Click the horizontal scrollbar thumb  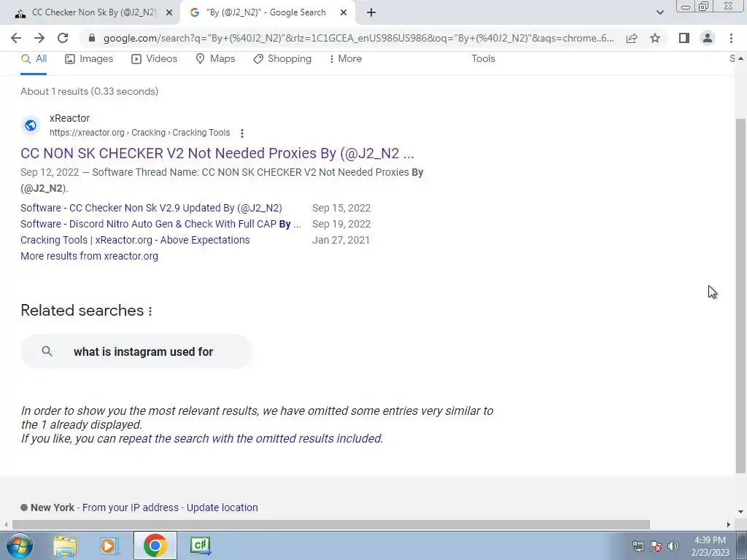(330, 525)
